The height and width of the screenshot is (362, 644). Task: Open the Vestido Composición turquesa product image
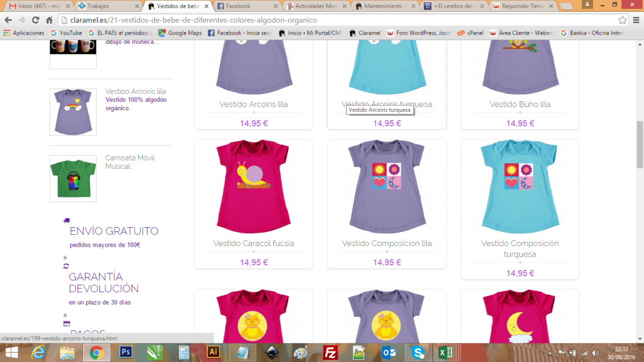pos(520,186)
